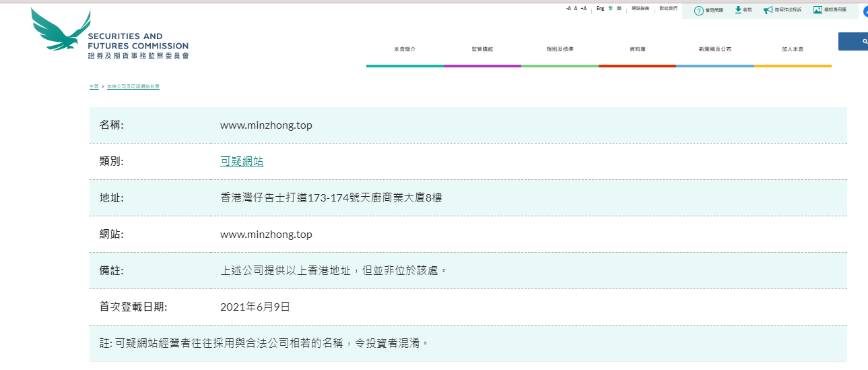Go to 主頁 in the breadcrumb
This screenshot has height=370, width=868.
(94, 87)
